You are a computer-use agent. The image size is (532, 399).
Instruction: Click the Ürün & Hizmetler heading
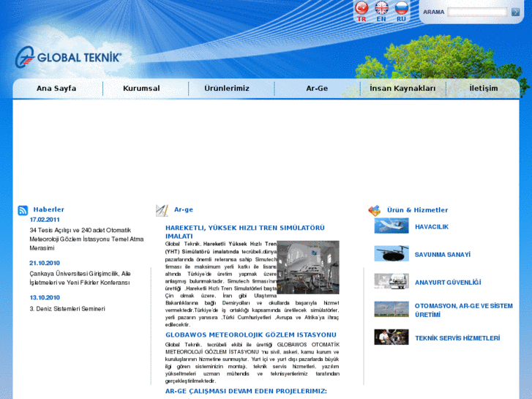[418, 210]
